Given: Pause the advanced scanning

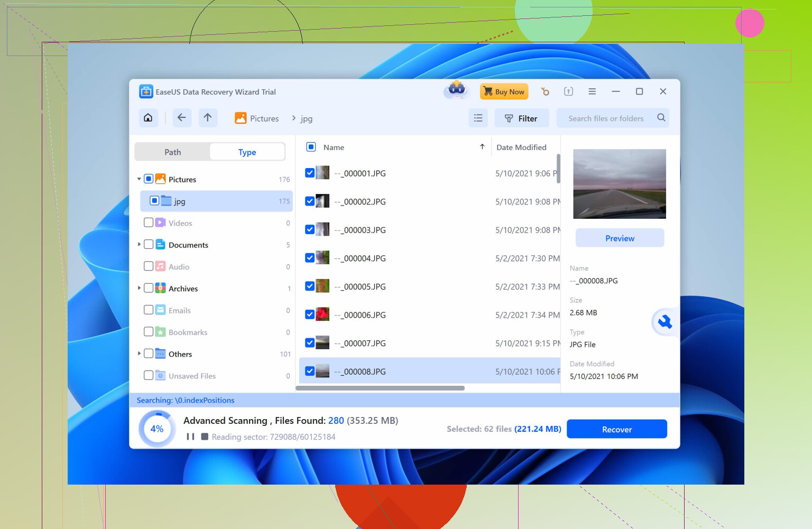Looking at the screenshot, I should point(190,437).
